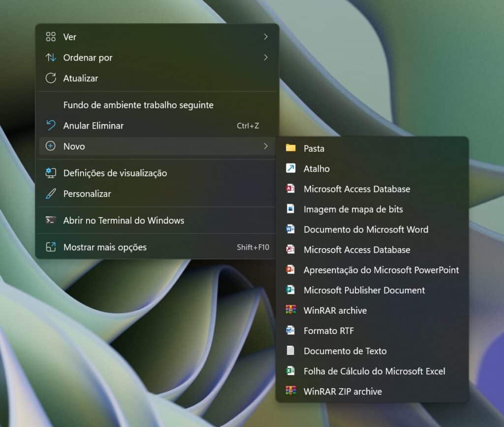Expand the Novo submenu chevron

pyautogui.click(x=265, y=146)
